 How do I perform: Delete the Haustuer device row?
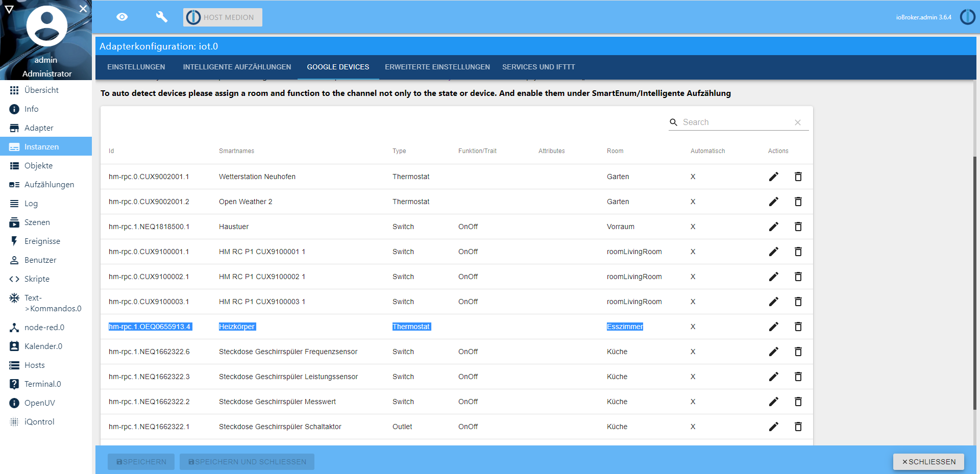click(798, 227)
